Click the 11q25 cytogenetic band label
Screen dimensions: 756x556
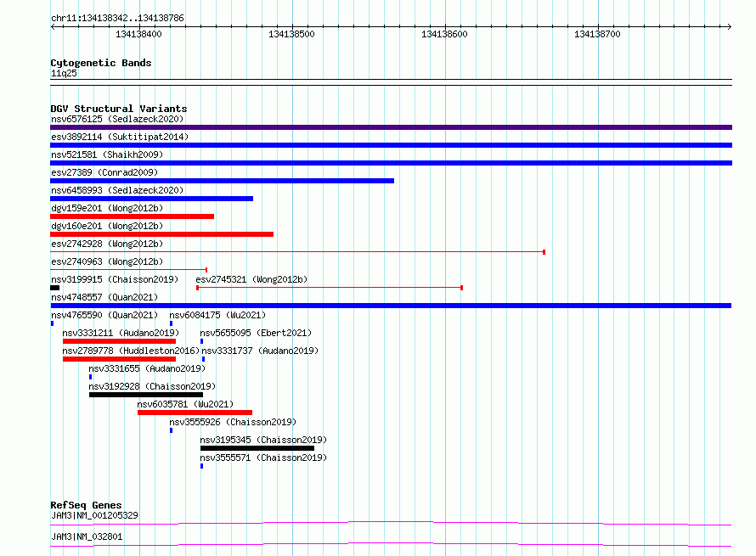point(64,73)
